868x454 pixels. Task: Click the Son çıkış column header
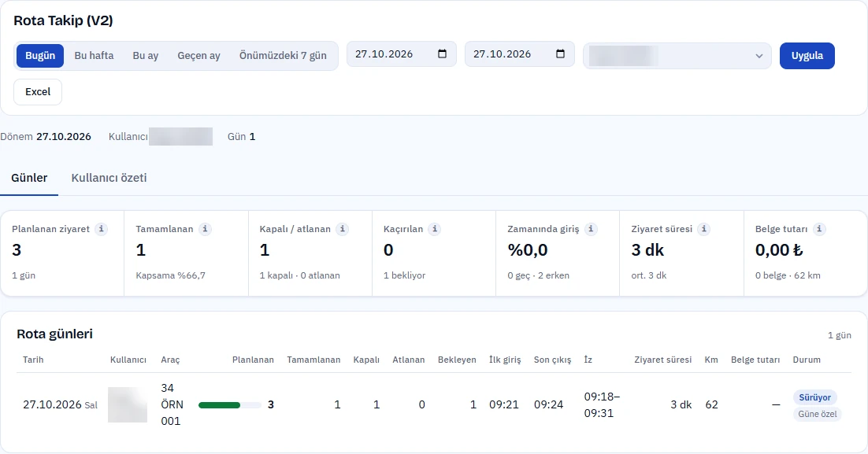click(552, 360)
